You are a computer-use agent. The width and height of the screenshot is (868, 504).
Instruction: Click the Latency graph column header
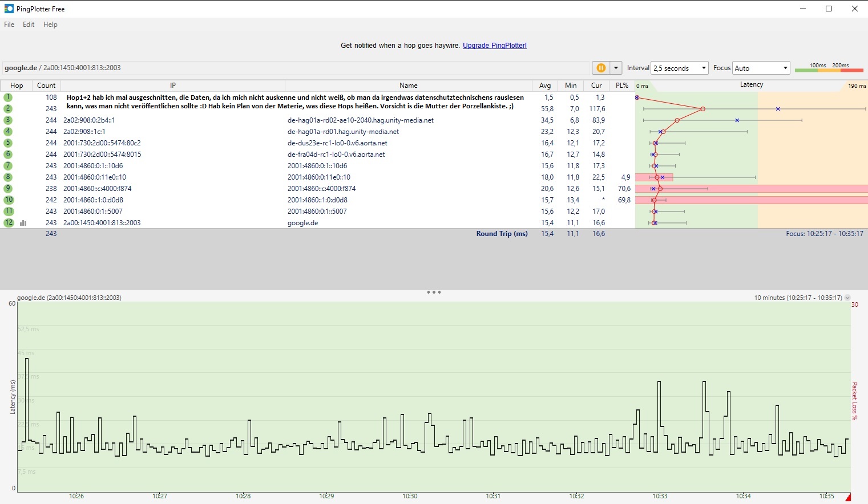pos(752,85)
